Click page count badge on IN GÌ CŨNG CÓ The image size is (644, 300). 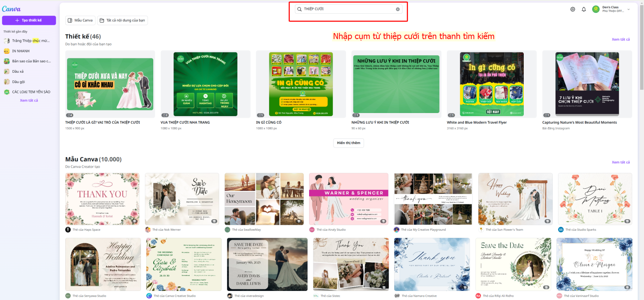pos(260,115)
